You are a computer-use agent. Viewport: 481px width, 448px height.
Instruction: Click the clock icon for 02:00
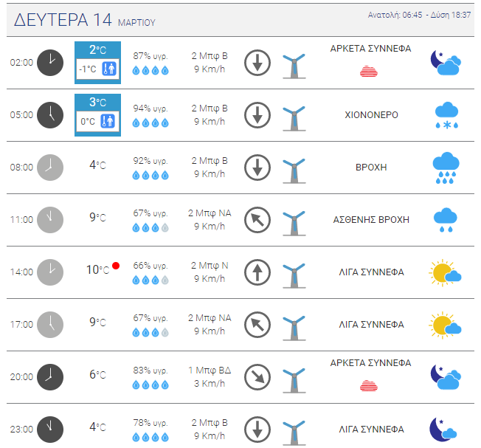[x=50, y=62]
